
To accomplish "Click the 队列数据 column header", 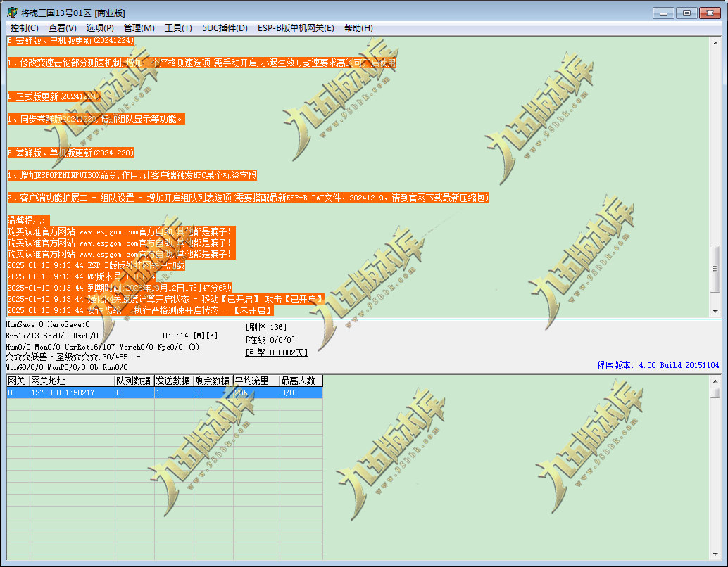I will click(134, 381).
